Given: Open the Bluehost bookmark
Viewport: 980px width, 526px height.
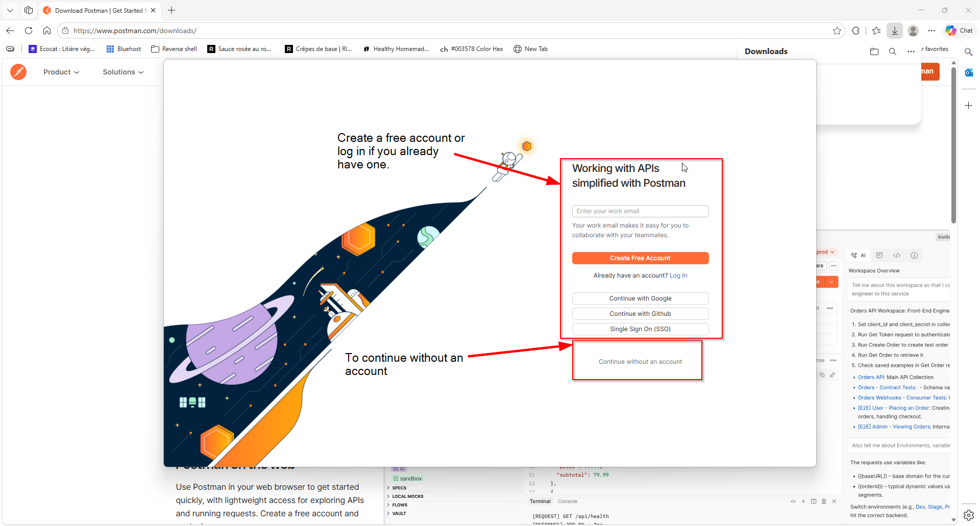Looking at the screenshot, I should 124,49.
